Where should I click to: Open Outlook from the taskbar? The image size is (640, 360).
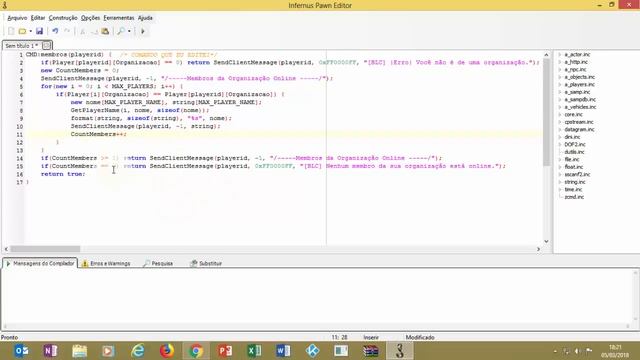(21, 351)
